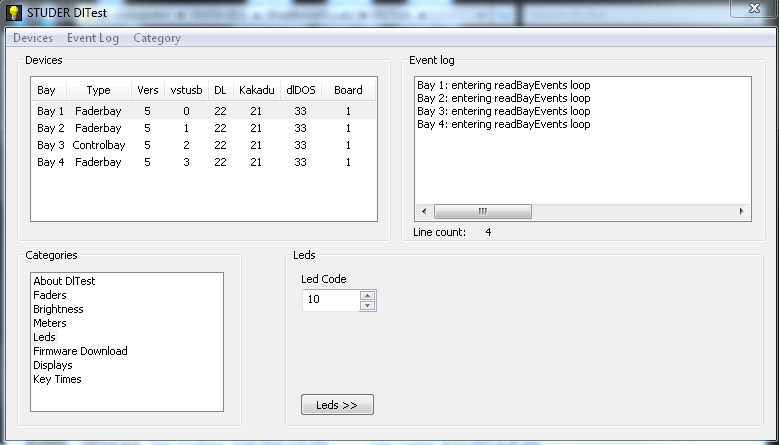The height and width of the screenshot is (445, 779).
Task: Select the Displays category
Action: [53, 365]
